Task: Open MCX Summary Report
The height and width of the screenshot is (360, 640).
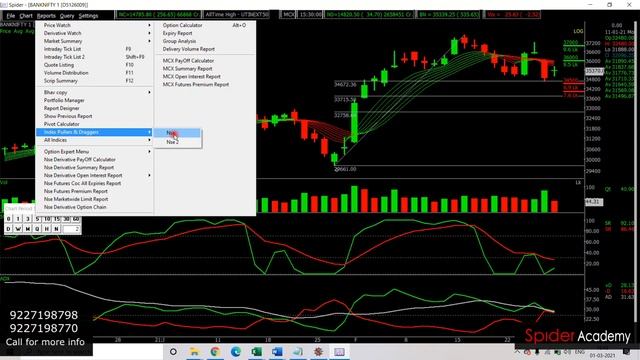Action: pos(205,69)
